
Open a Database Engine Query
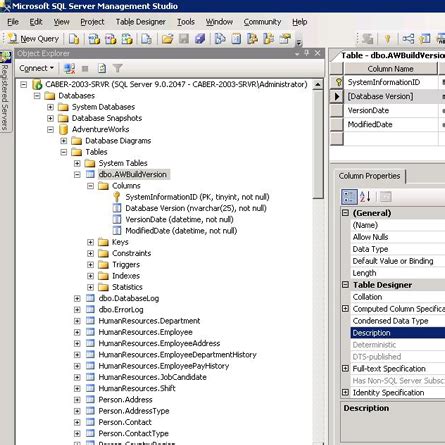pos(74,39)
